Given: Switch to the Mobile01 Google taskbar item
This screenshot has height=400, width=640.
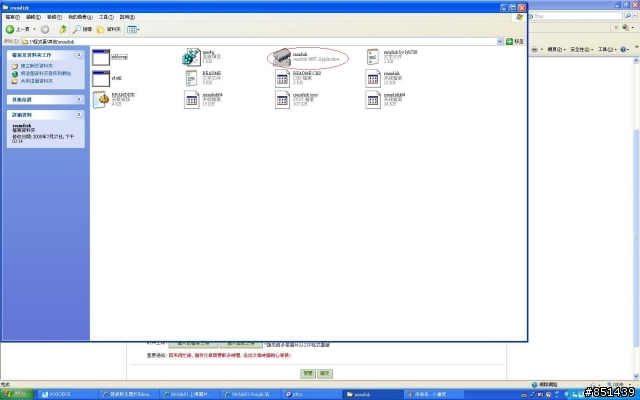Looking at the screenshot, I should coord(251,395).
